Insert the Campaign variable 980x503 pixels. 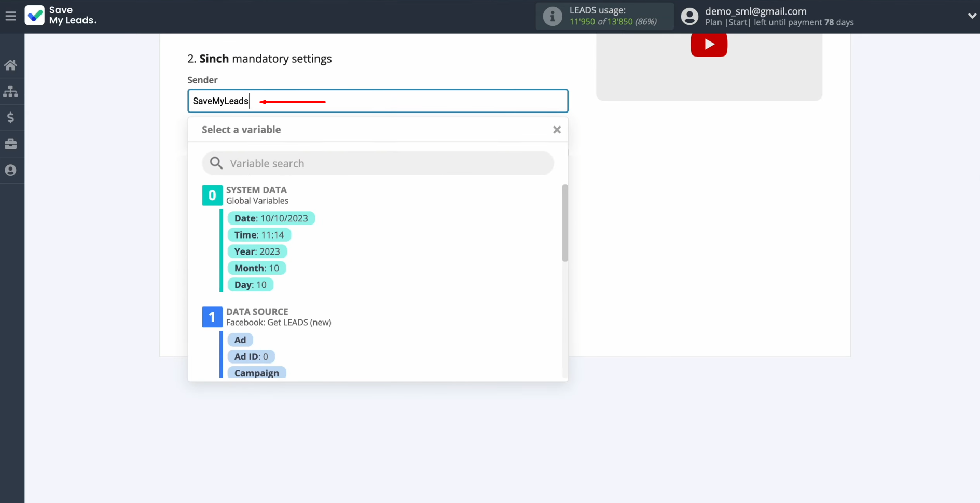[256, 373]
